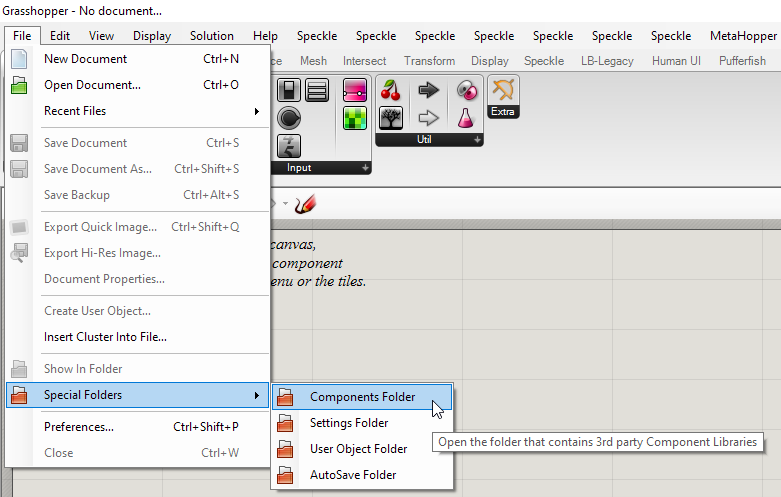Screen dimensions: 781x497
Task: Select the Boolean Toggle component icon
Action: pyautogui.click(x=289, y=90)
